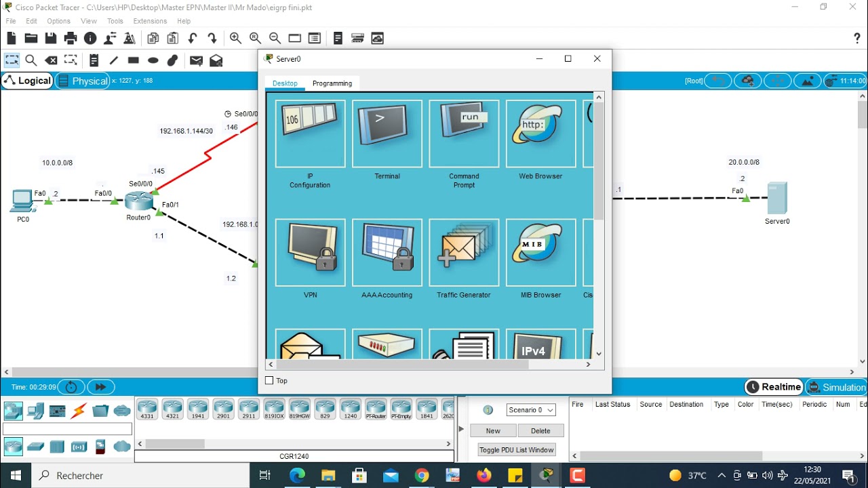Open Firefox from taskbar
Image resolution: width=868 pixels, height=488 pixels.
pyautogui.click(x=484, y=475)
